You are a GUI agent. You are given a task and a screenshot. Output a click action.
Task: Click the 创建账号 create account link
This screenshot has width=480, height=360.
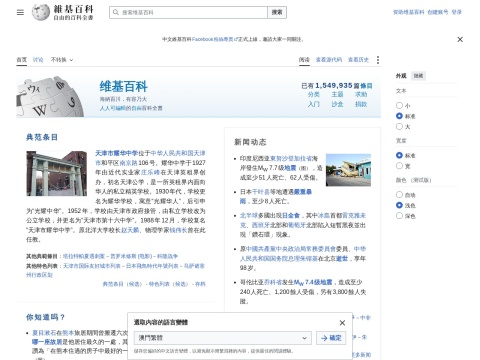[438, 12]
